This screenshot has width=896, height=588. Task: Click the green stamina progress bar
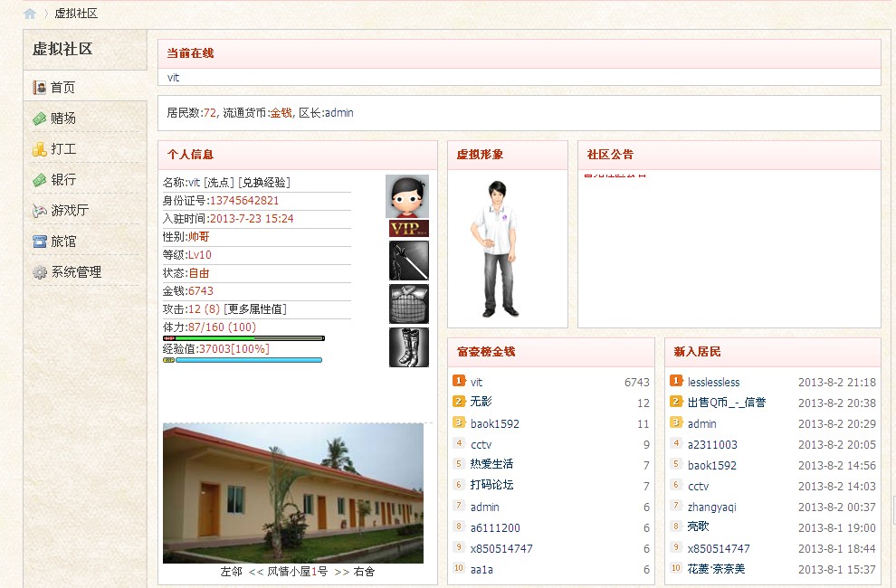pos(243,338)
